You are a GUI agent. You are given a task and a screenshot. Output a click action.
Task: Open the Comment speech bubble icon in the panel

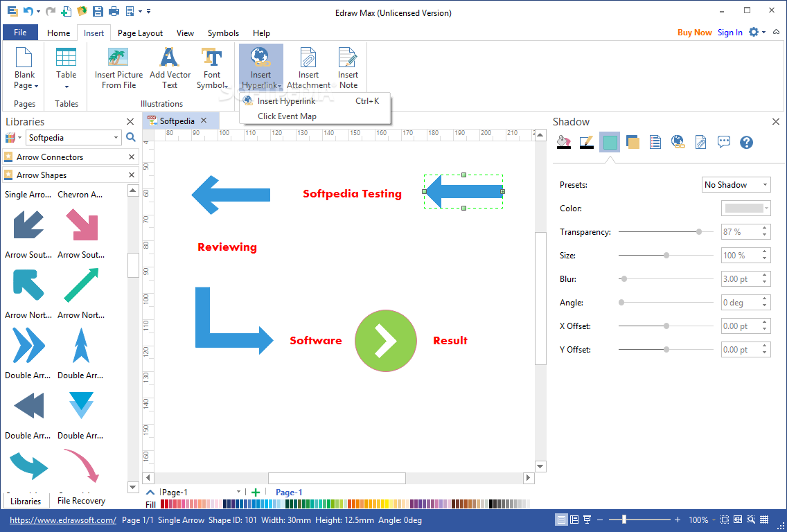pos(724,143)
